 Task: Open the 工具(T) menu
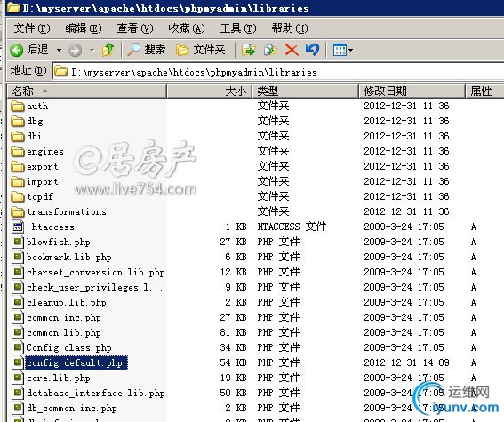[x=238, y=28]
